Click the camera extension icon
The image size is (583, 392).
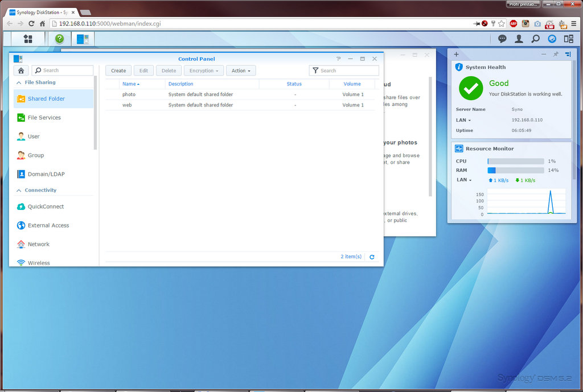[x=537, y=24]
